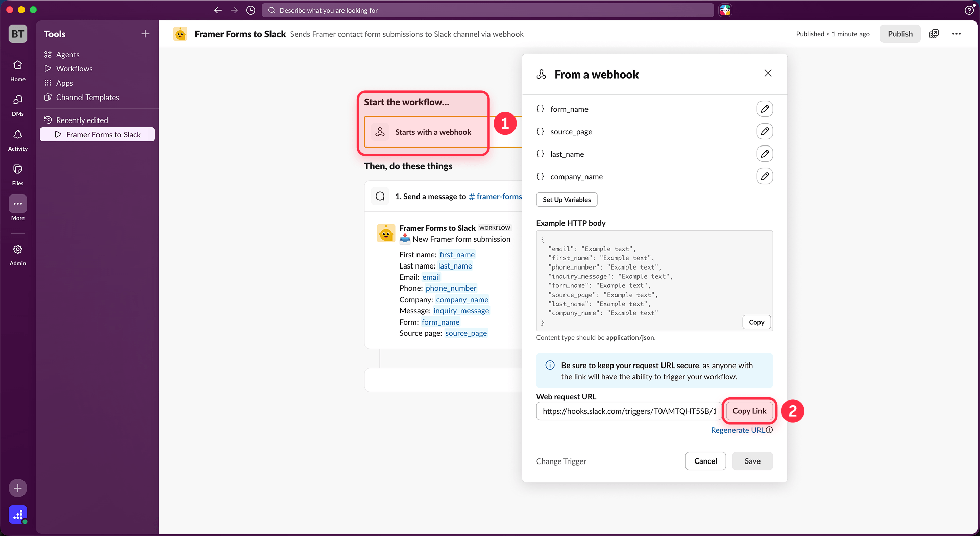The width and height of the screenshot is (980, 536).
Task: Click the plus icon next to Tools
Action: [145, 34]
